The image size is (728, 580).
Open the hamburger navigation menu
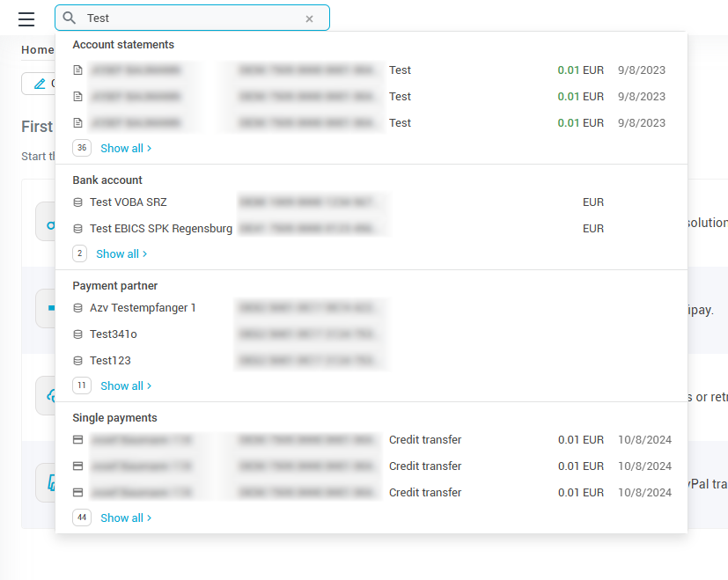click(26, 18)
